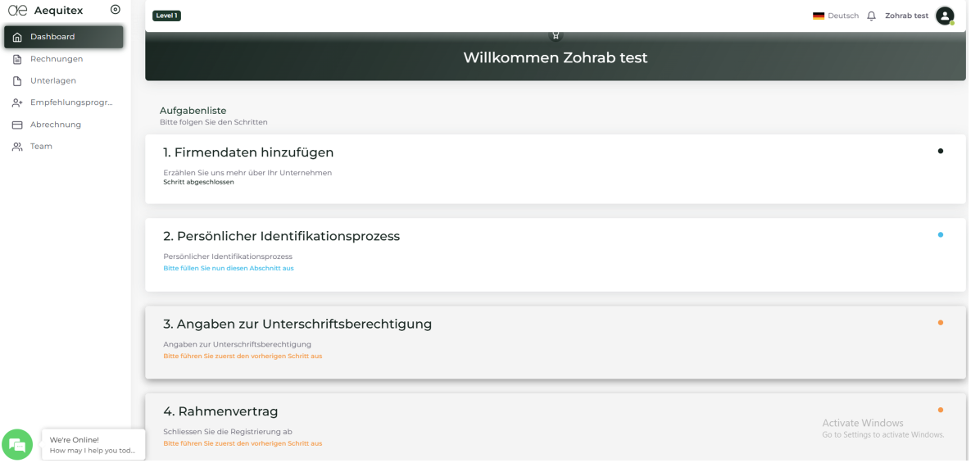The image size is (980, 463).
Task: Click the Rechnungen invoice icon
Action: [17, 59]
